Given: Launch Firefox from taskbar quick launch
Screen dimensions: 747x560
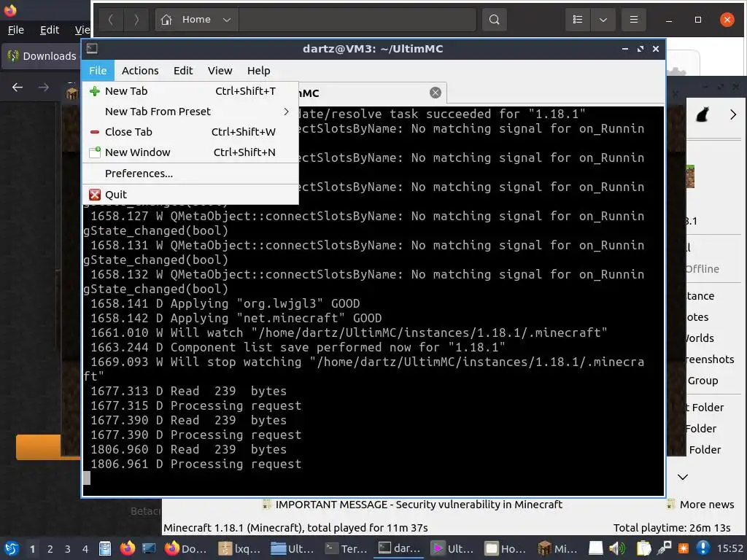Looking at the screenshot, I should (127, 548).
